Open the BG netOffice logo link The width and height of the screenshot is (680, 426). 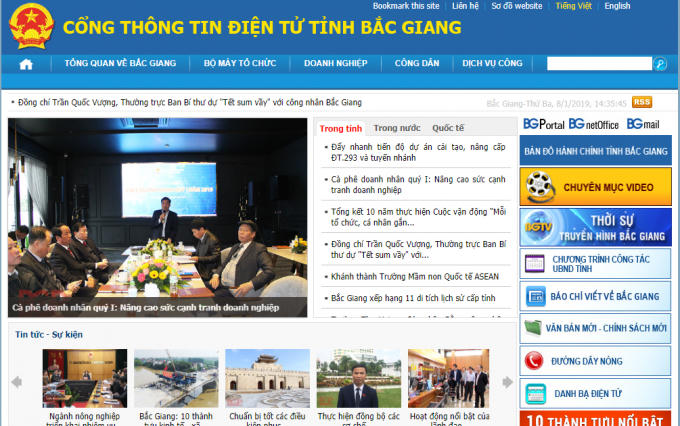point(594,124)
